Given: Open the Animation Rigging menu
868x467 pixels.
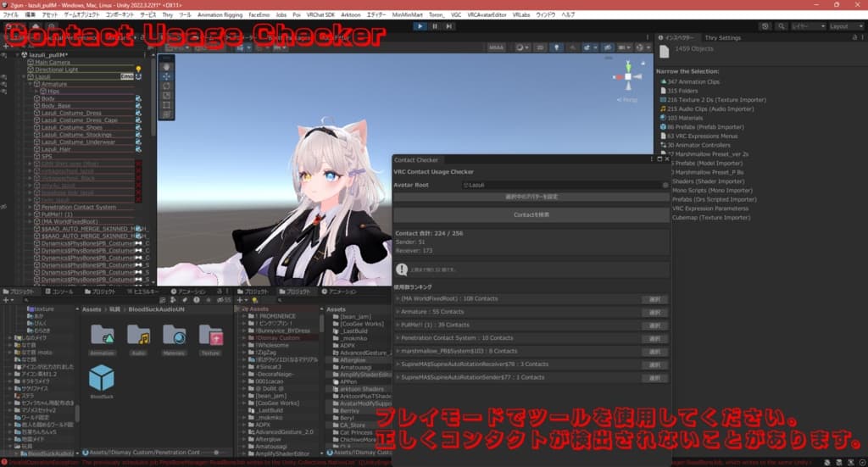Looking at the screenshot, I should 220,15.
